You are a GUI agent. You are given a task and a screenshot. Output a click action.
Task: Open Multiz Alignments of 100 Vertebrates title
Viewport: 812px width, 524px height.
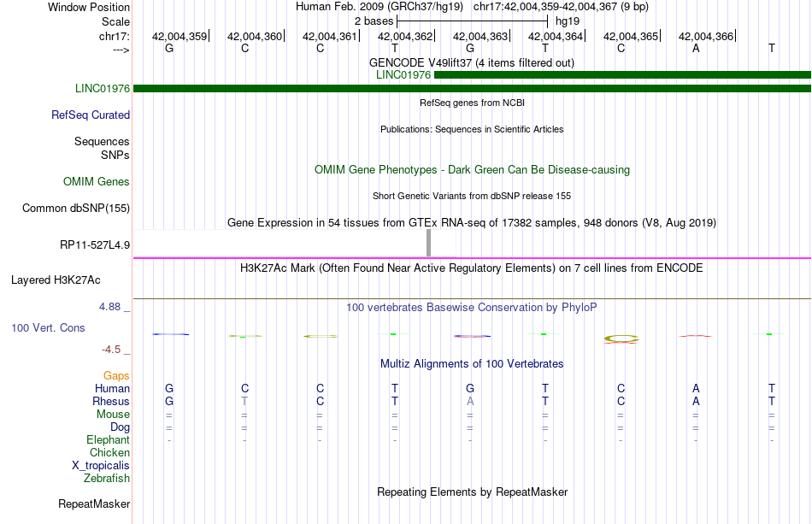coord(472,364)
